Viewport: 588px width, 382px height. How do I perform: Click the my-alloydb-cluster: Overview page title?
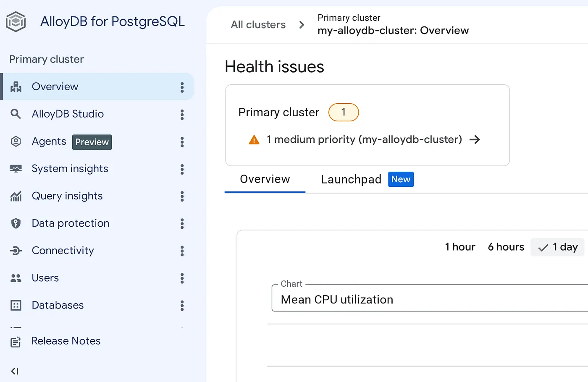393,31
